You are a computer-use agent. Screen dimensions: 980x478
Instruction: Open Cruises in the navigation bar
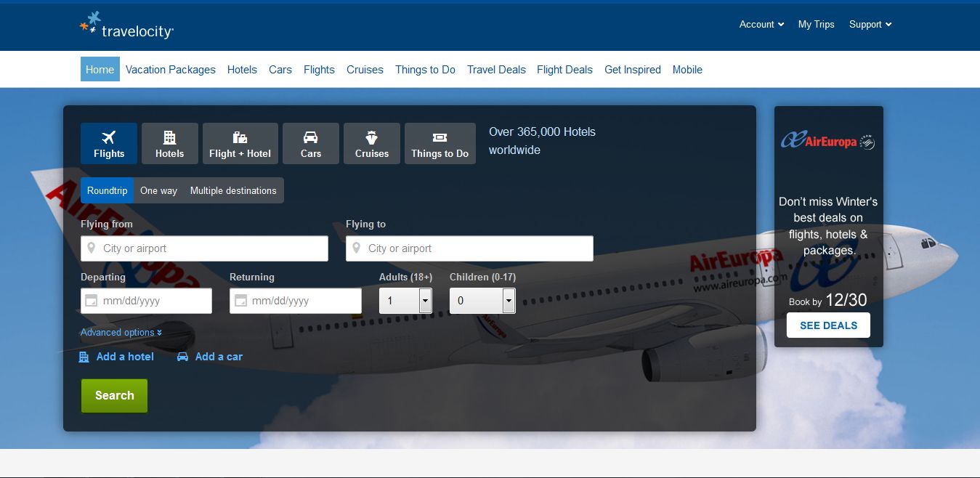coord(365,70)
